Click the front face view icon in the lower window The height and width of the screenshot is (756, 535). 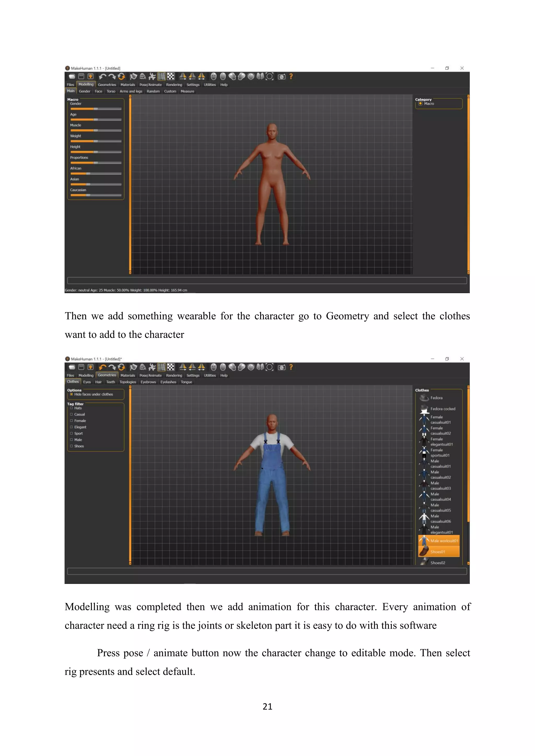[213, 367]
